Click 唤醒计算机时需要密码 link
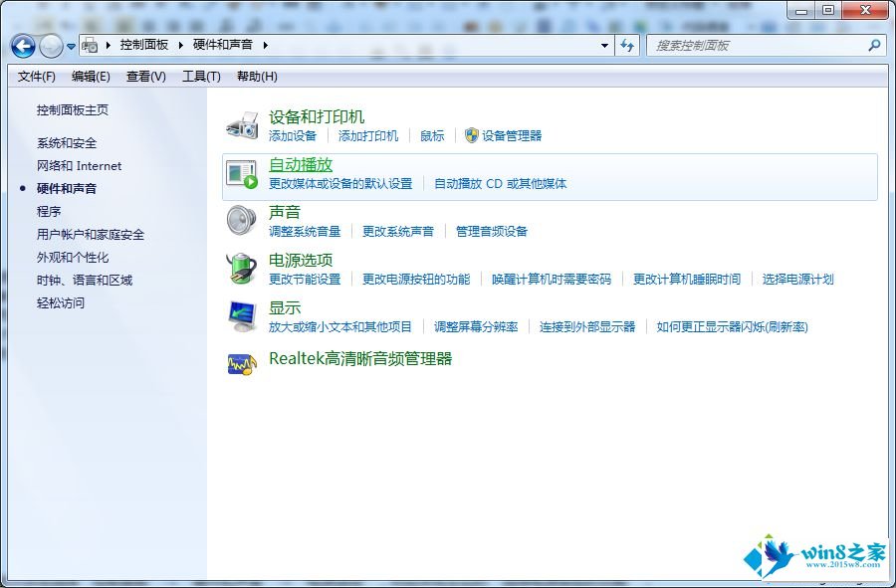The image size is (896, 588). tap(552, 280)
